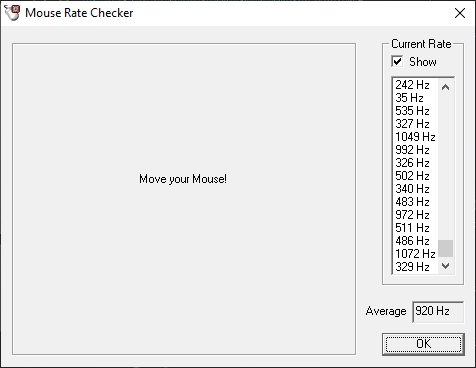Close the Mouse Rate Checker window
476x368 pixels.
coord(460,13)
